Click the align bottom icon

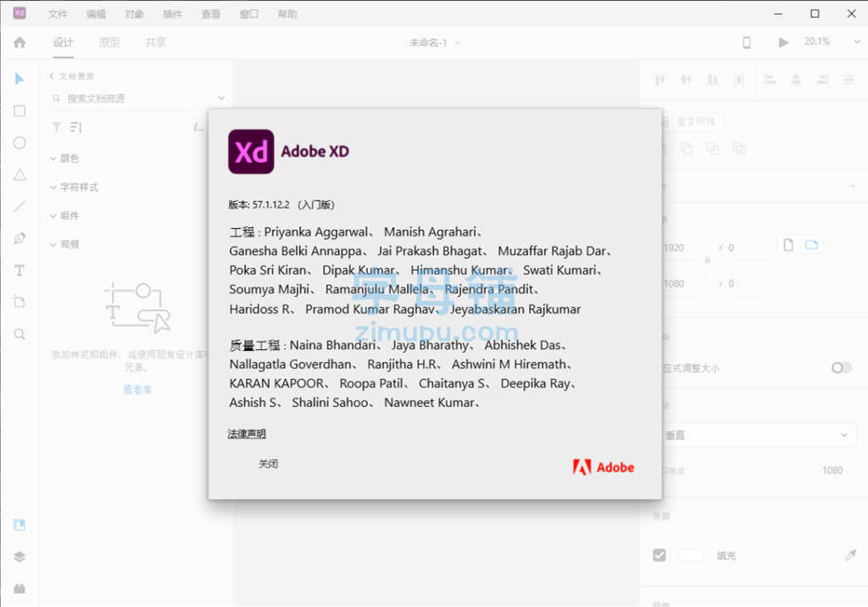tap(712, 80)
